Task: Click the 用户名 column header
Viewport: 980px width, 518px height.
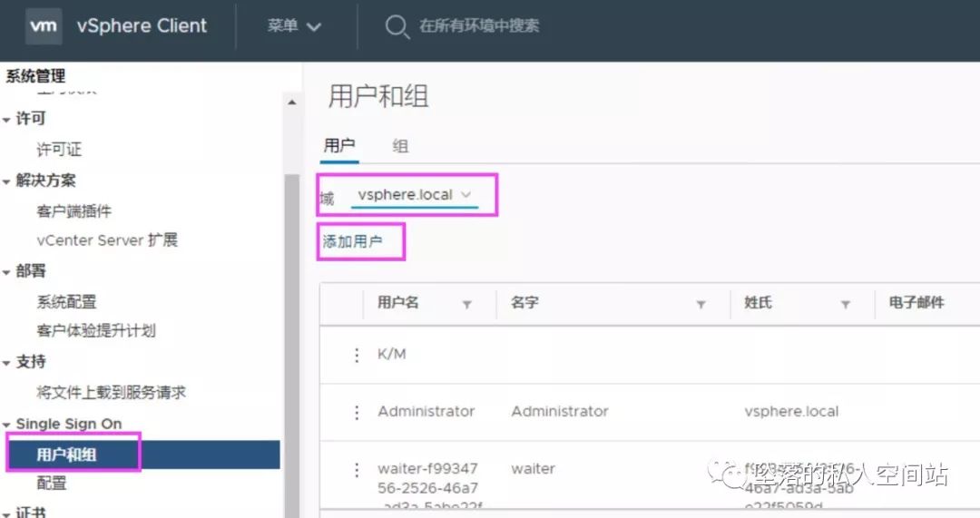Action: pyautogui.click(x=398, y=303)
